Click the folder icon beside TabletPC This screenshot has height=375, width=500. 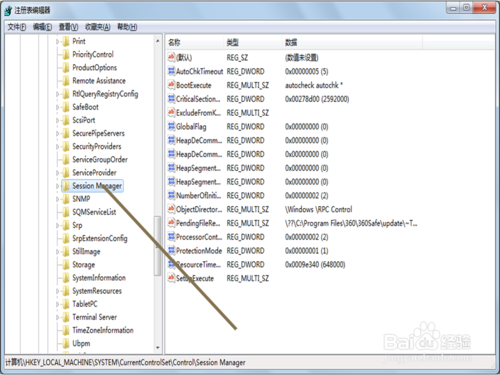66,304
